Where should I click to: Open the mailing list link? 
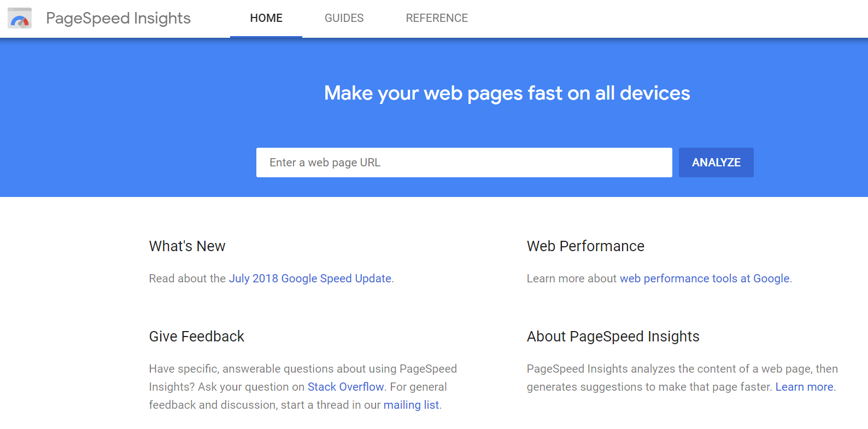coord(411,405)
